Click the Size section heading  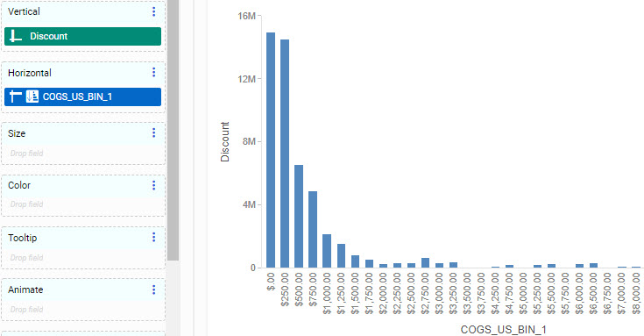pyautogui.click(x=17, y=133)
